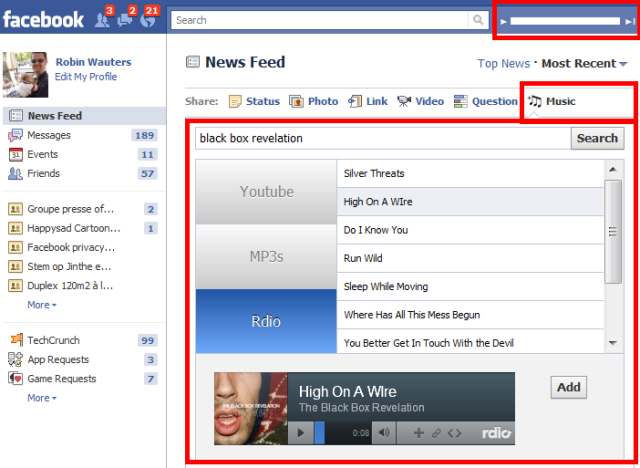The image size is (640, 468).
Task: Expand More under apps list
Action: pyautogui.click(x=42, y=398)
